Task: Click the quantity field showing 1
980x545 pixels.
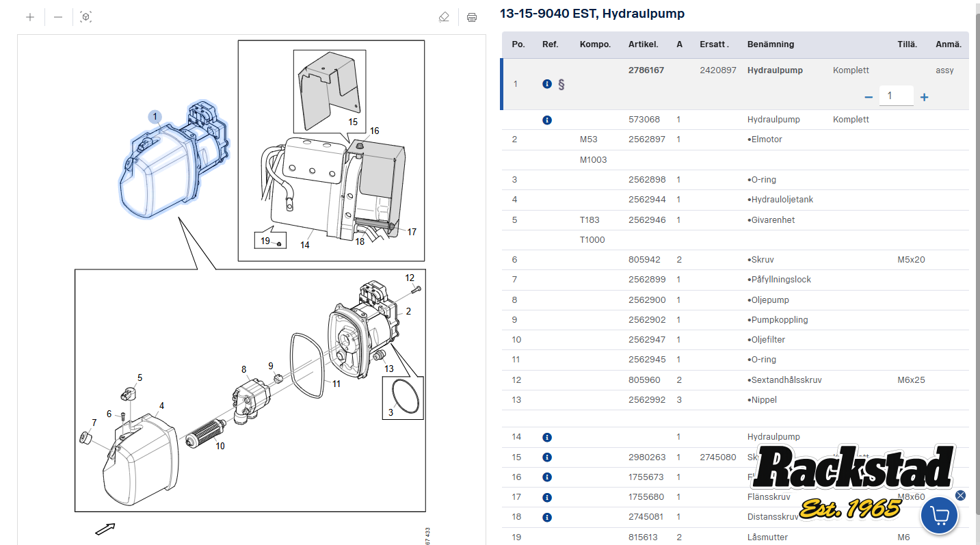Action: coord(897,96)
